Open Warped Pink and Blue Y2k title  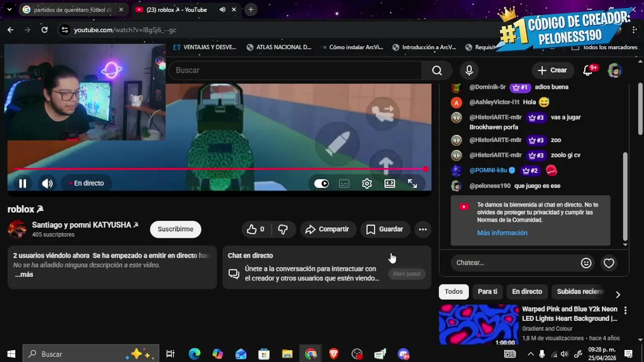[x=570, y=314]
